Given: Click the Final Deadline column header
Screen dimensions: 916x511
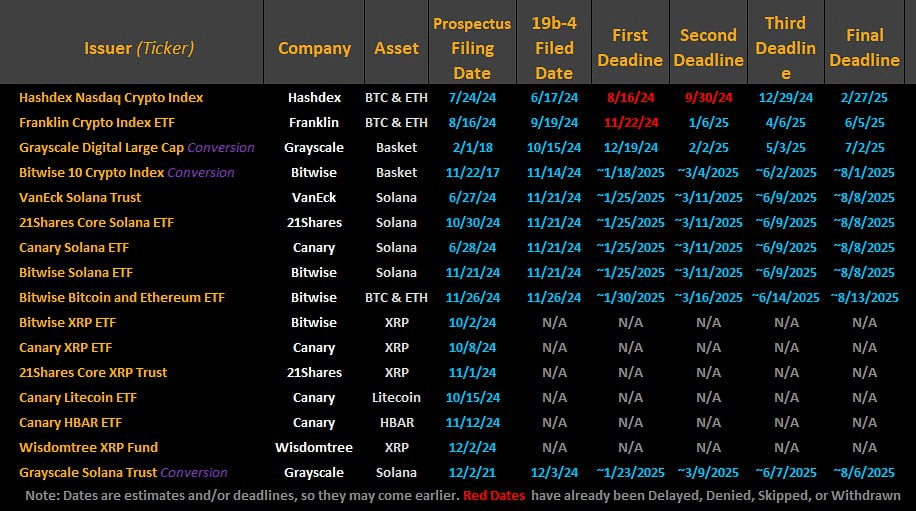Looking at the screenshot, I should coord(864,48).
